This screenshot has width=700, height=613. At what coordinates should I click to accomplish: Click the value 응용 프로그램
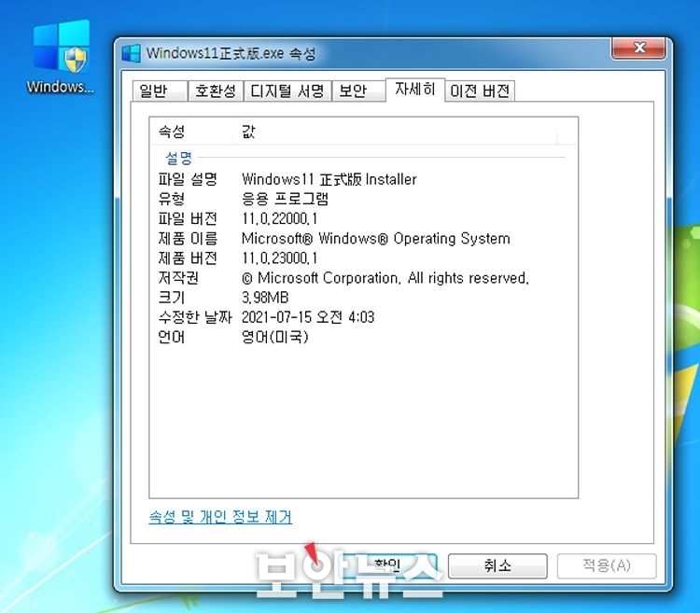click(285, 199)
